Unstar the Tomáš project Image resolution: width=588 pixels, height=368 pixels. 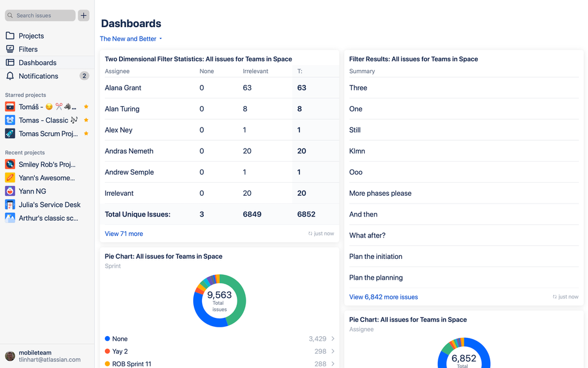click(x=86, y=107)
